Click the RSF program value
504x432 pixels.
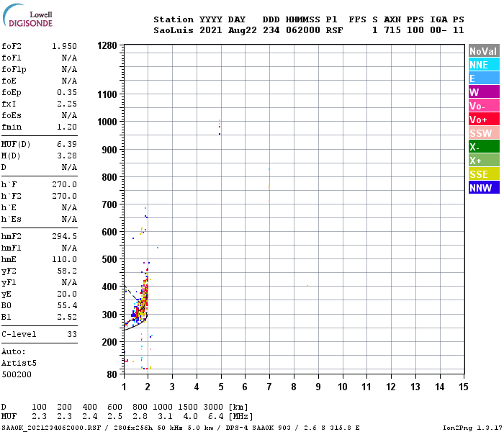pyautogui.click(x=334, y=30)
